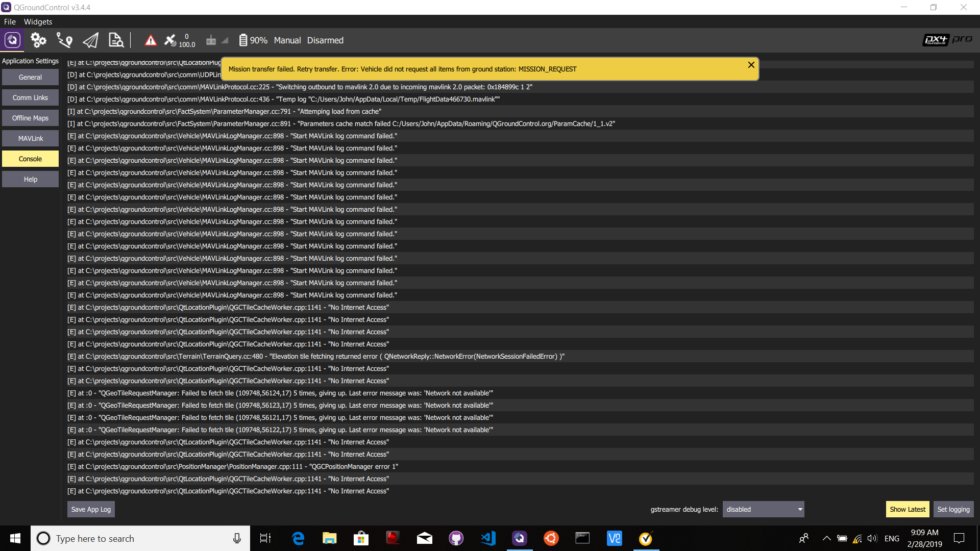This screenshot has width=980, height=551.
Task: Click the Save App Log button
Action: coord(90,509)
